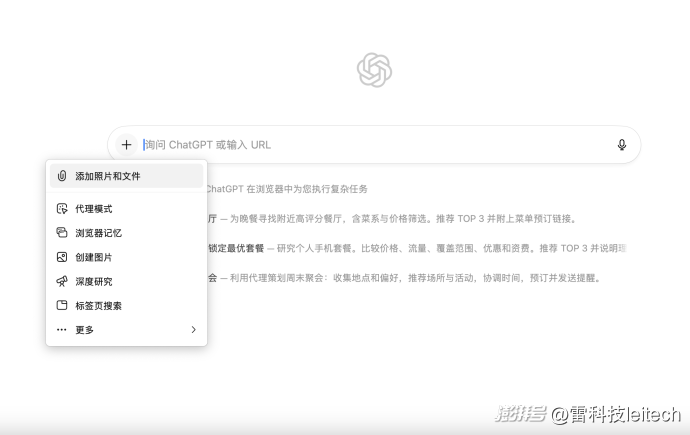690x435 pixels.
Task: Click the 浏览器记忆 icon in the menu
Action: (x=62, y=233)
